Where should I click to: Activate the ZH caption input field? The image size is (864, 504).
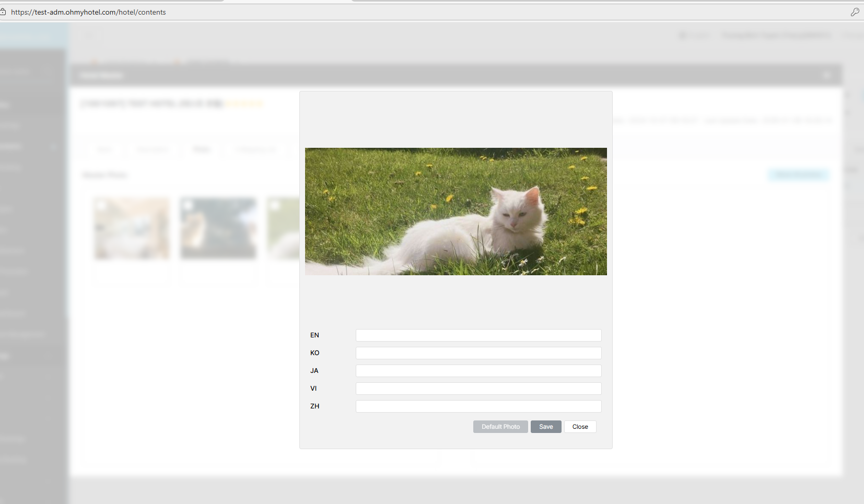pyautogui.click(x=478, y=406)
